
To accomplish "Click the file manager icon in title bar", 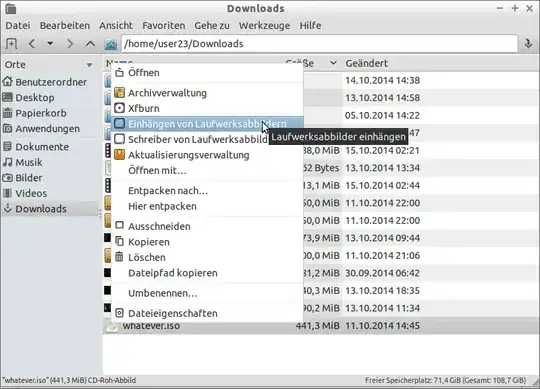I will coord(11,8).
